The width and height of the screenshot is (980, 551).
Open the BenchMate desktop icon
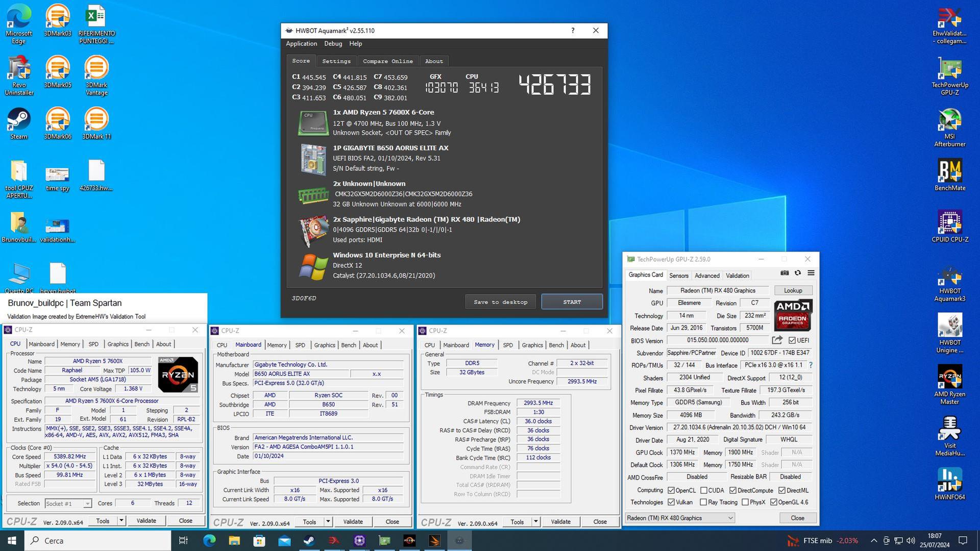point(949,174)
